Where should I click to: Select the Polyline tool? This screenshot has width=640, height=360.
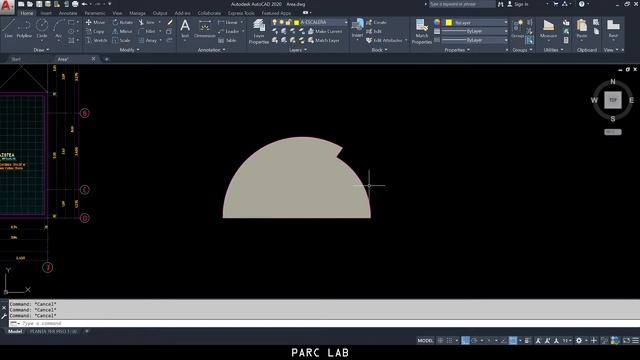coord(24,29)
